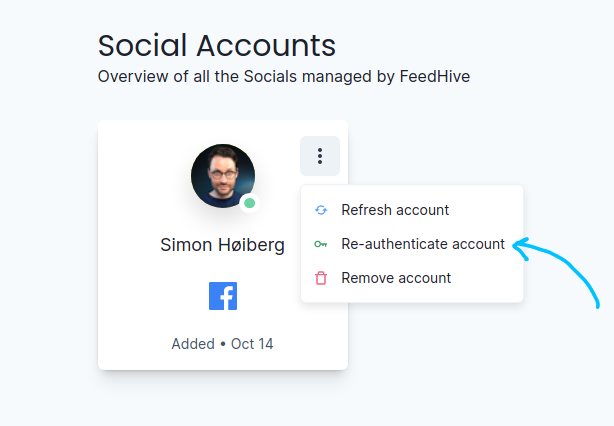614x426 pixels.
Task: Choose "Re-authenticate account" from the menu
Action: coord(423,244)
